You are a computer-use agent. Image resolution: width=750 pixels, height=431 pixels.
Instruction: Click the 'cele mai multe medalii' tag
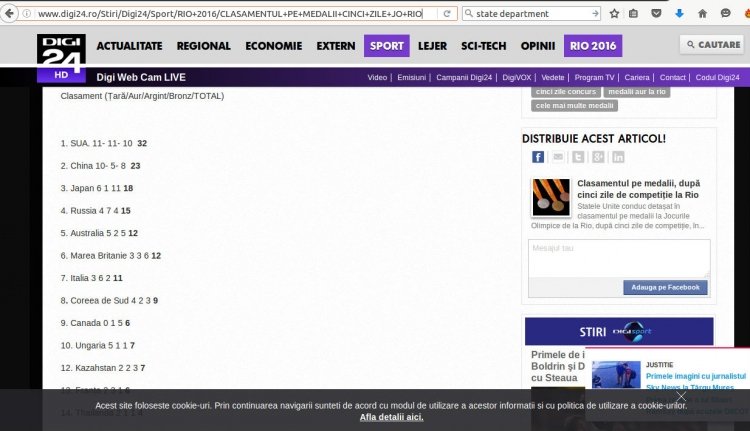click(574, 106)
